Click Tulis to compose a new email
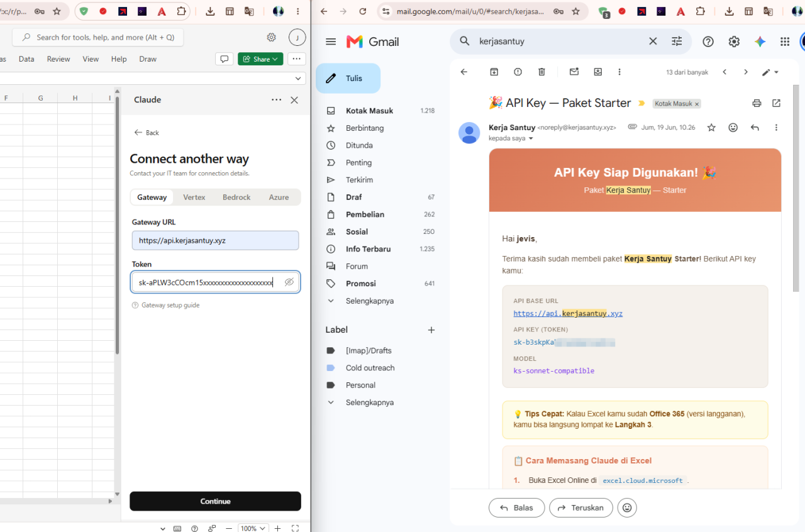 tap(348, 79)
